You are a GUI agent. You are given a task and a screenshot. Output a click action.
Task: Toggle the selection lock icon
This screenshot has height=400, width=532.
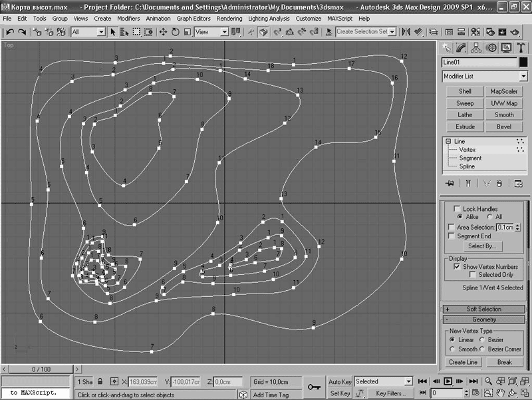[100, 381]
